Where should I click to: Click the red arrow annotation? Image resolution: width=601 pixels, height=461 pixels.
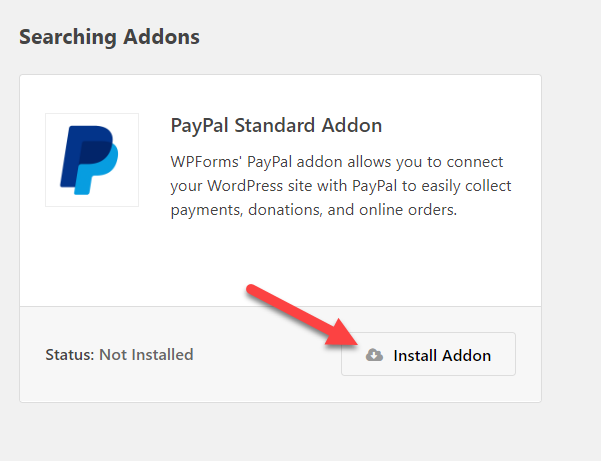pos(302,315)
